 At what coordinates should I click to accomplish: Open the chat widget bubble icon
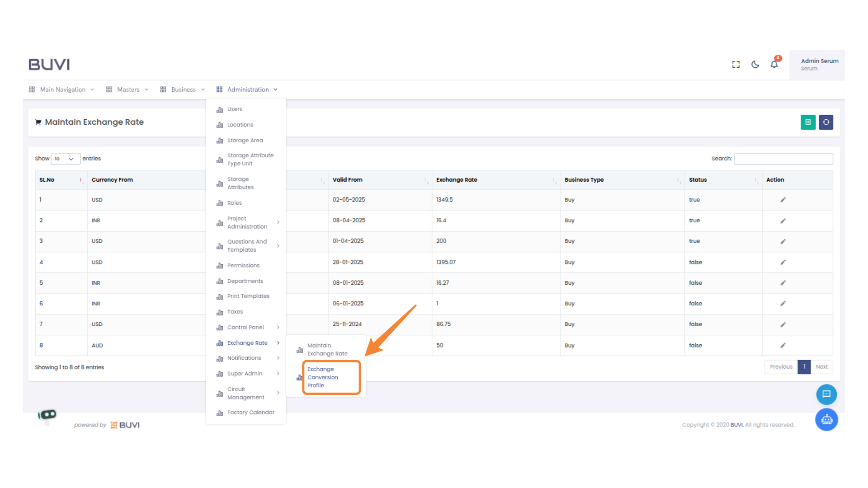pos(826,394)
